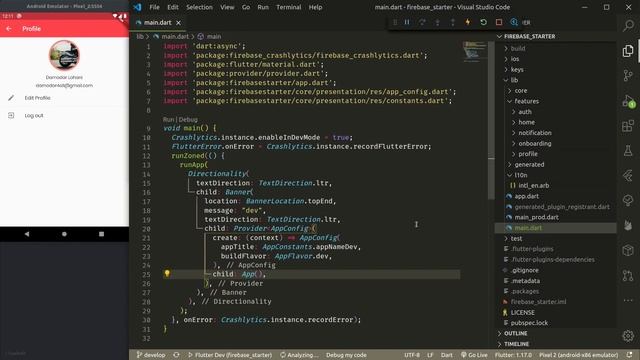
Task: Restart the debug session
Action: [483, 22]
